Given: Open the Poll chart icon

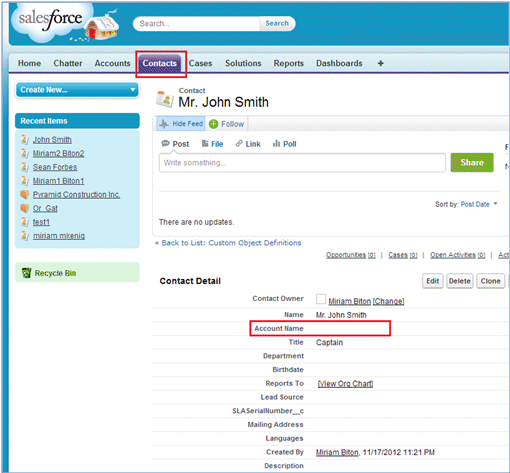Looking at the screenshot, I should pyautogui.click(x=276, y=144).
